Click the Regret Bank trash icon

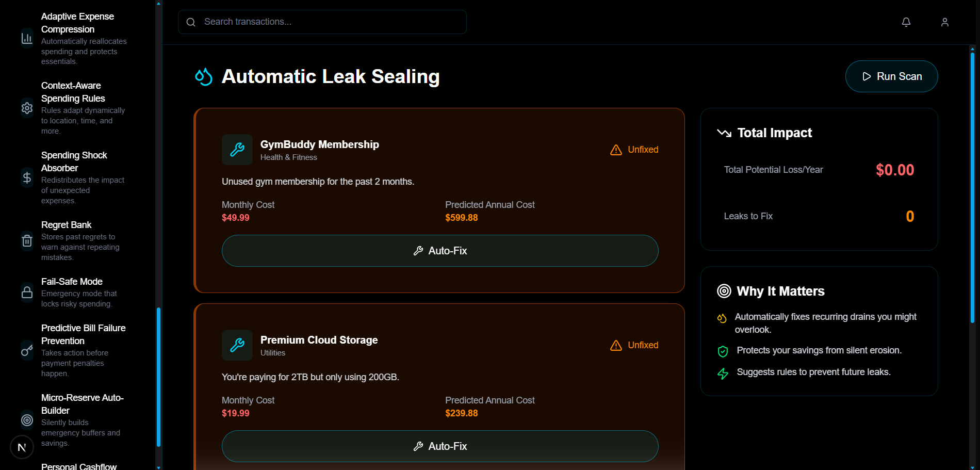click(x=27, y=241)
